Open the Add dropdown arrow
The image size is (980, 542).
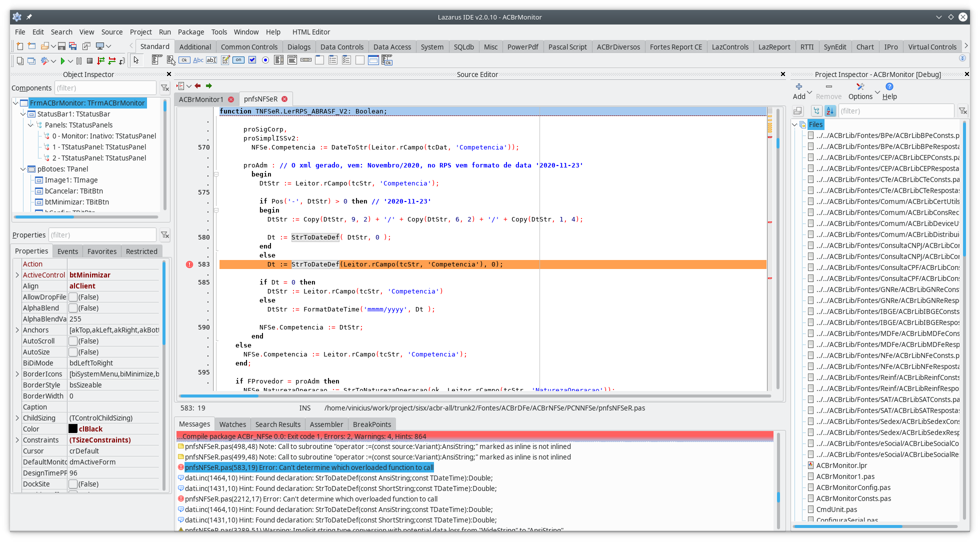(x=809, y=92)
